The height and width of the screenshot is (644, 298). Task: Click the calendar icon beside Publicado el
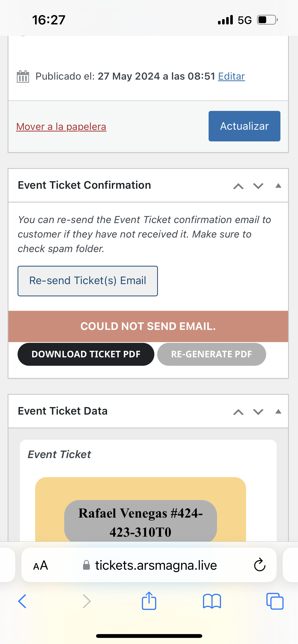[23, 76]
